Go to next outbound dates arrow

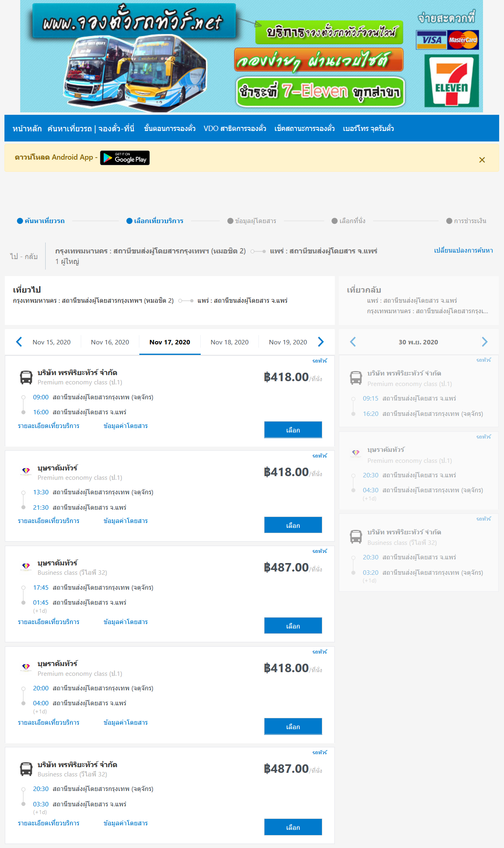pos(321,342)
